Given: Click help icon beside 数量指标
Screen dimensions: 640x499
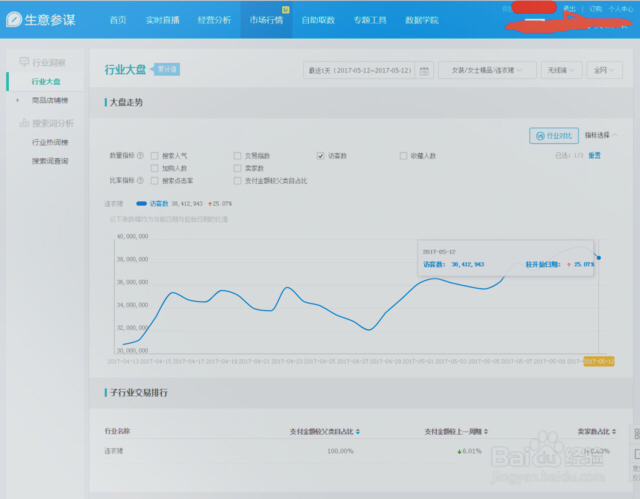Looking at the screenshot, I should 140,155.
